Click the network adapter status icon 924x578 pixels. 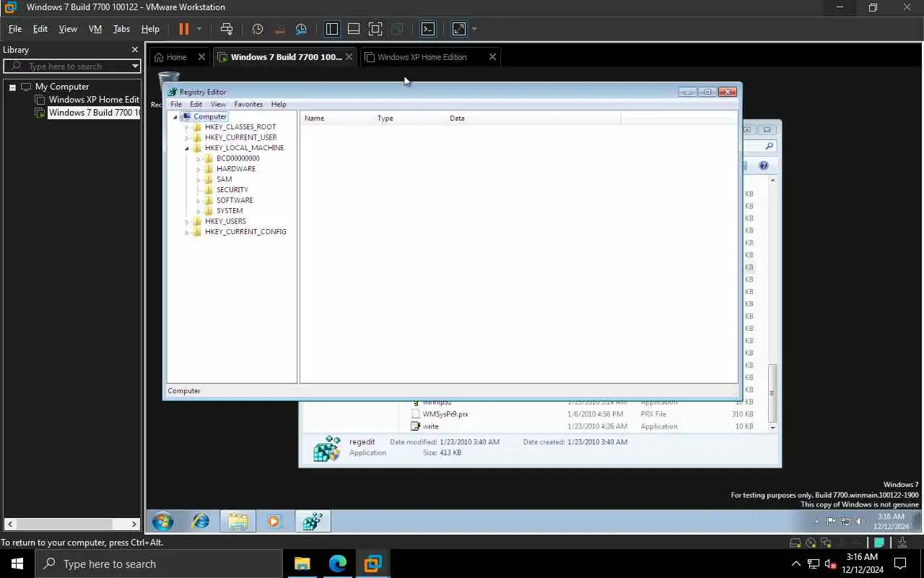826,543
